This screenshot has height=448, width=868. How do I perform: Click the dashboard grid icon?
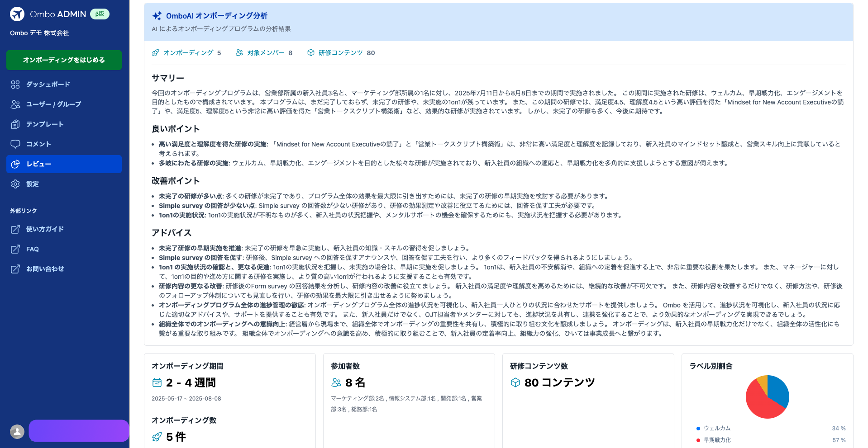point(15,85)
